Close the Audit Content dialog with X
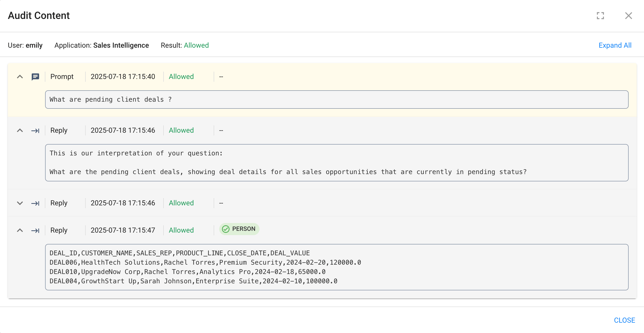 pos(628,16)
